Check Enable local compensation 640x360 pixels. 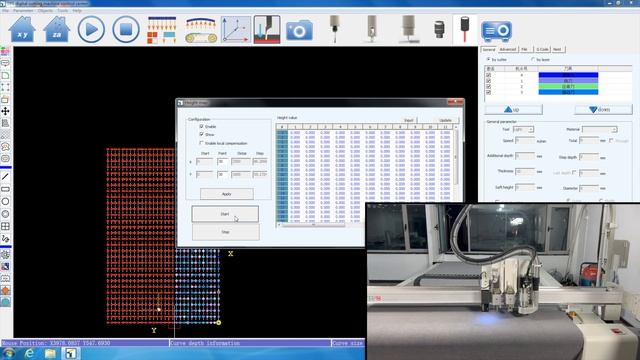202,143
